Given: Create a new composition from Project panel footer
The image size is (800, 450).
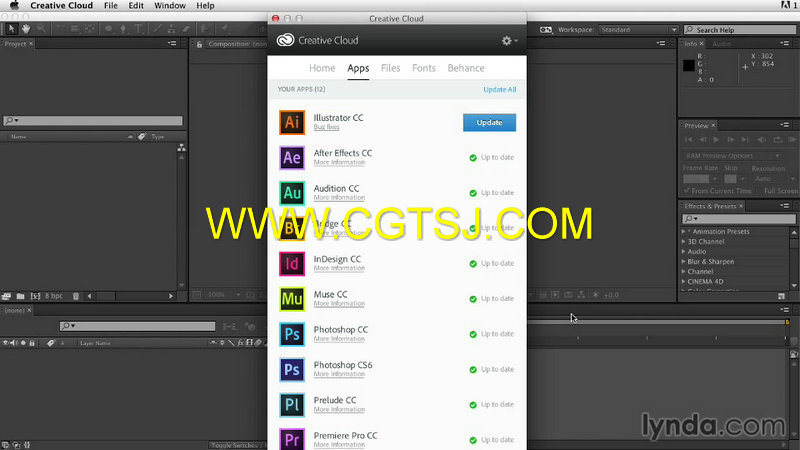Looking at the screenshot, I should tap(35, 296).
